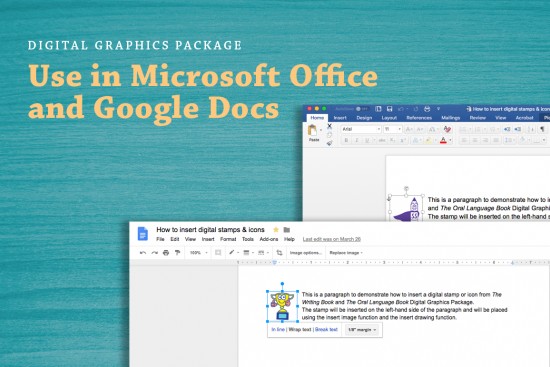Click the crop image icon
550x367 pixels.
coord(279,253)
